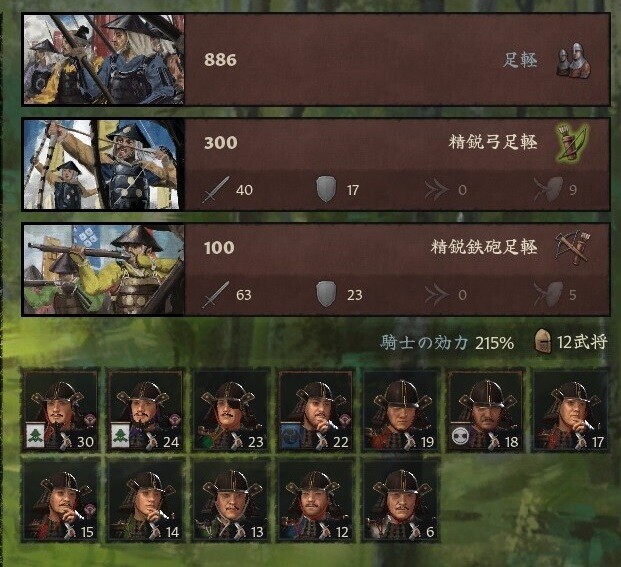Click the crossbow icon for 精鋭鉄砲足軽
This screenshot has height=567, width=621.
(573, 247)
